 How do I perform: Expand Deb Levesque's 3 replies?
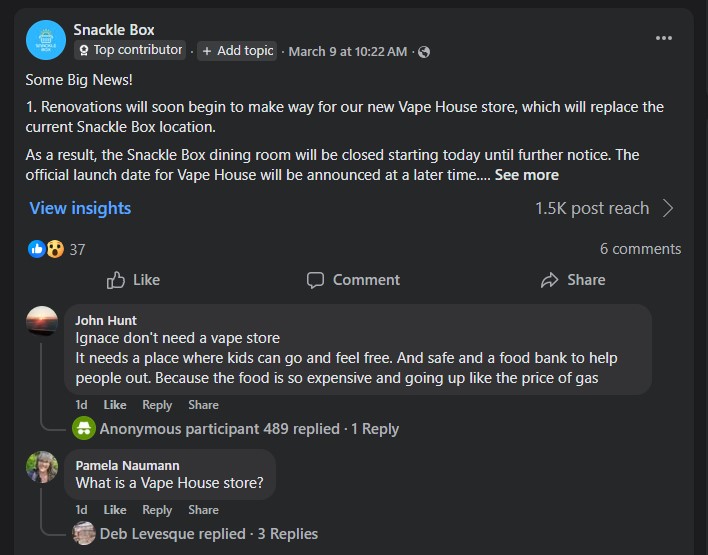tap(208, 534)
